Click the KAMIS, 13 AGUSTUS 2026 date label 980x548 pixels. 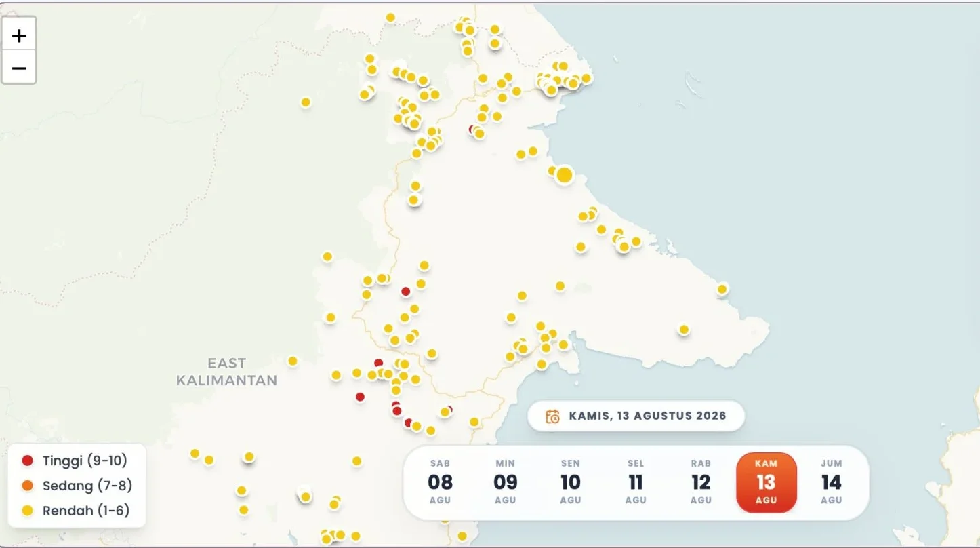click(x=647, y=416)
